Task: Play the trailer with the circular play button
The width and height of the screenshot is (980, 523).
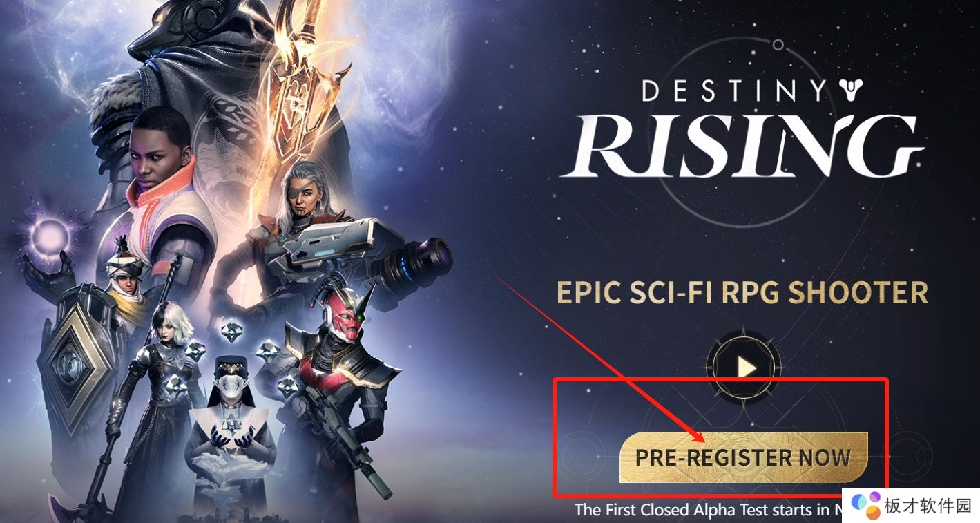Action: [x=744, y=368]
